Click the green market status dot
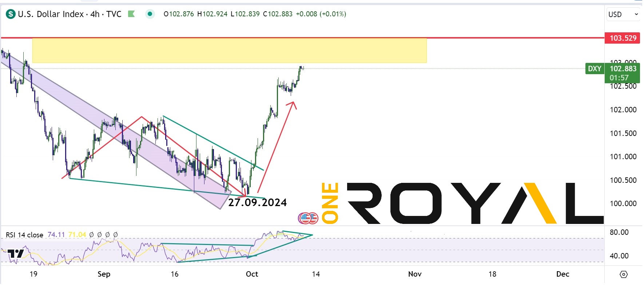Viewport: 644px width, 285px height. pyautogui.click(x=150, y=14)
